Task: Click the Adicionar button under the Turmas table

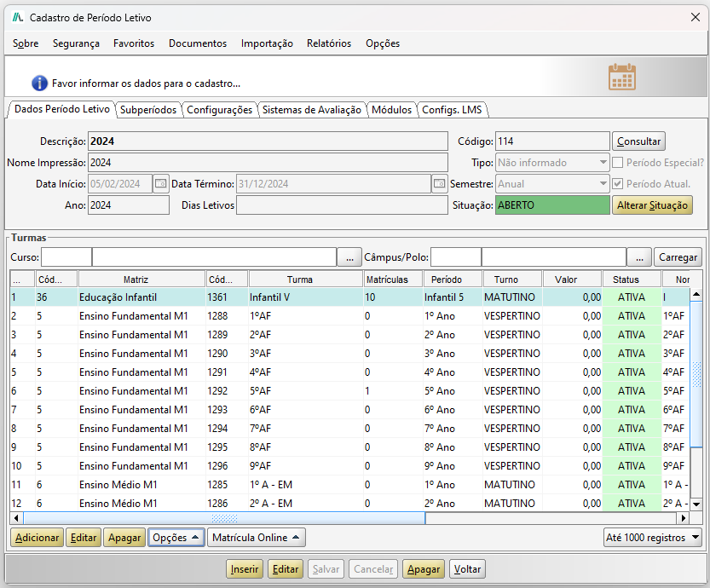Action: pyautogui.click(x=38, y=538)
